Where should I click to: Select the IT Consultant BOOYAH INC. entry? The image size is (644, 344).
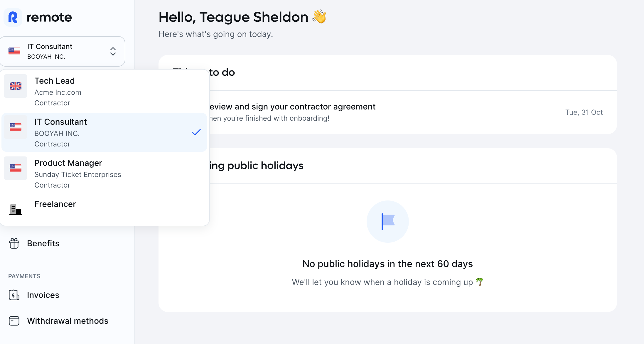click(104, 133)
